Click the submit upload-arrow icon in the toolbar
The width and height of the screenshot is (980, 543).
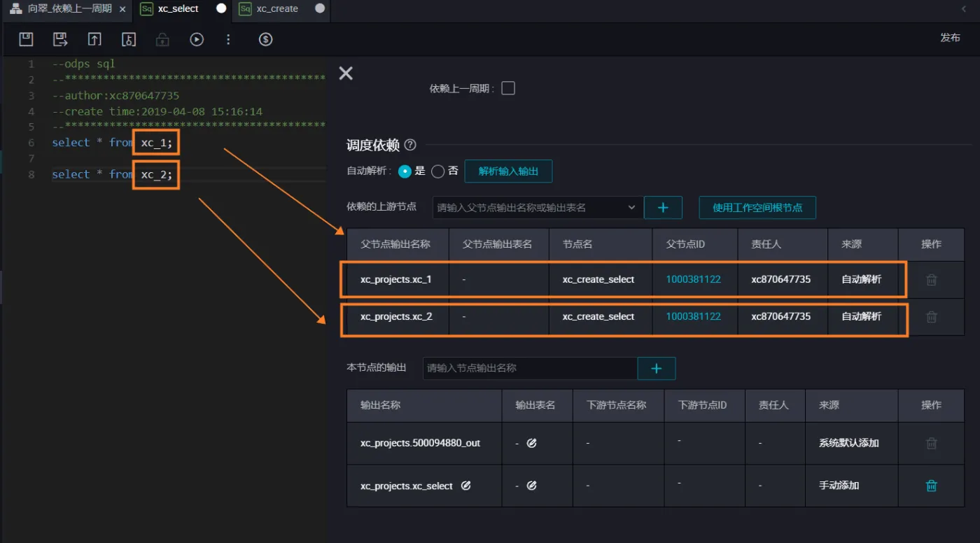pos(94,39)
